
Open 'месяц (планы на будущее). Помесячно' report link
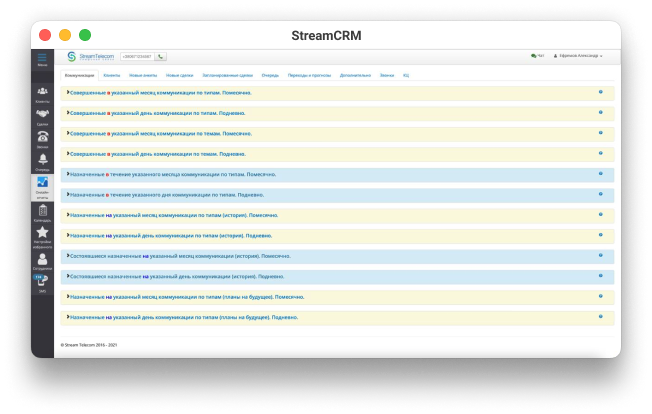(x=187, y=297)
